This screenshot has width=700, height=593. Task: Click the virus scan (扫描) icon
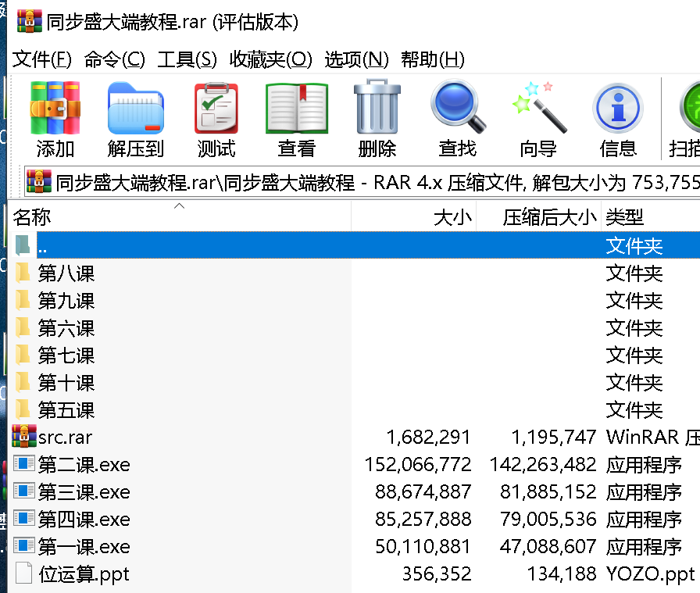(690, 108)
